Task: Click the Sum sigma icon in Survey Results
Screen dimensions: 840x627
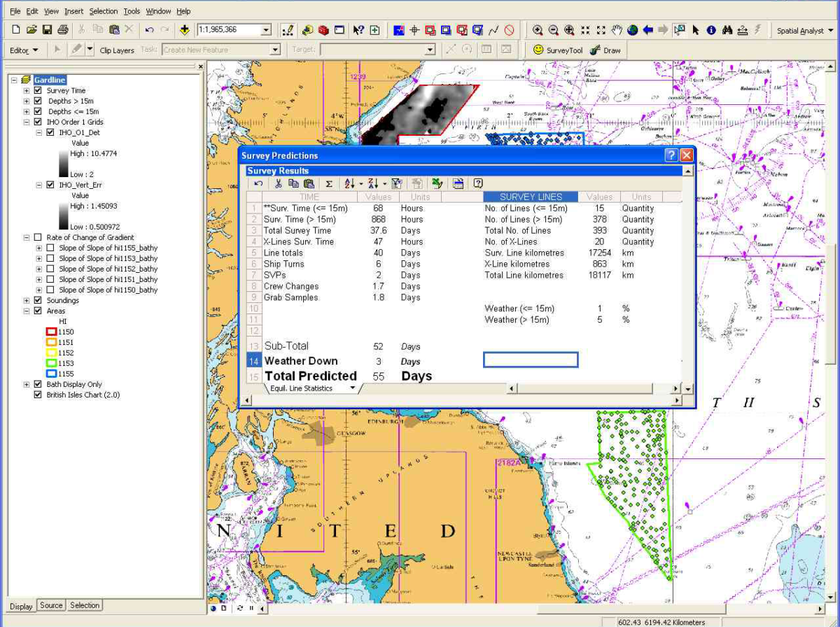Action: [x=328, y=183]
